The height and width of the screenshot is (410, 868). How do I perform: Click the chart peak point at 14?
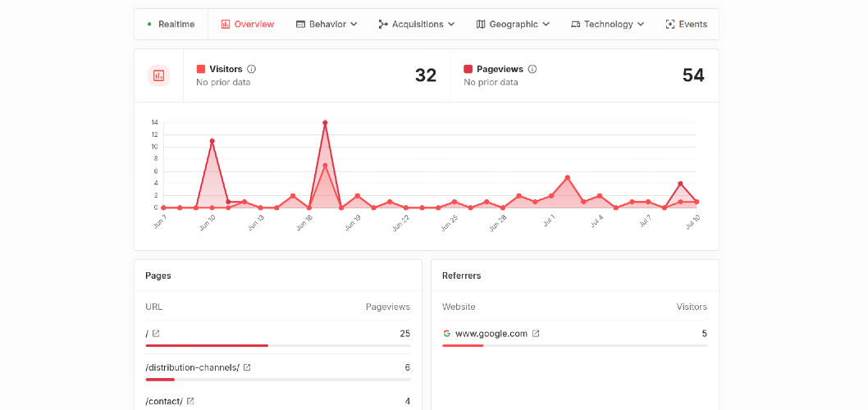325,123
